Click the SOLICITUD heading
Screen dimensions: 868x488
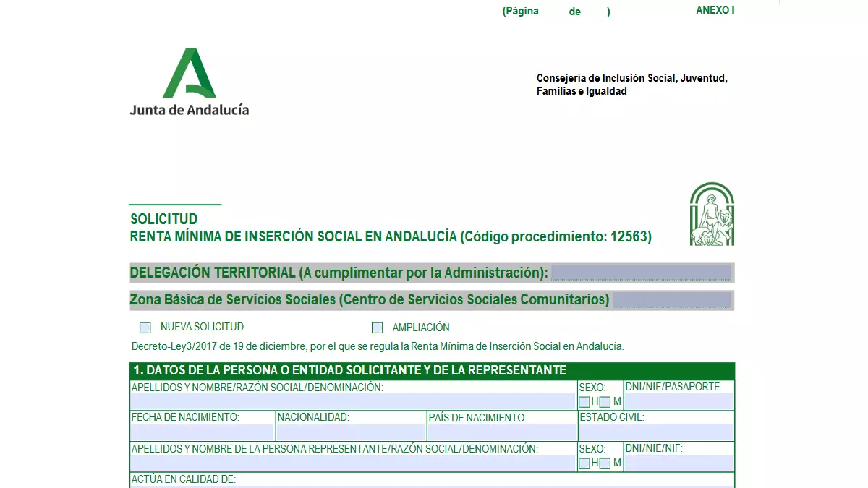pos(164,219)
